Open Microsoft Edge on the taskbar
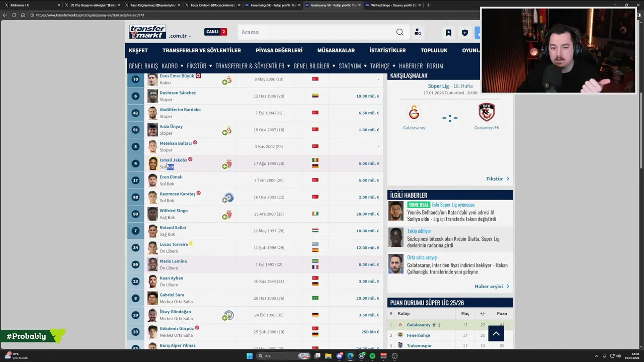The width and height of the screenshot is (644, 362). pos(350,356)
